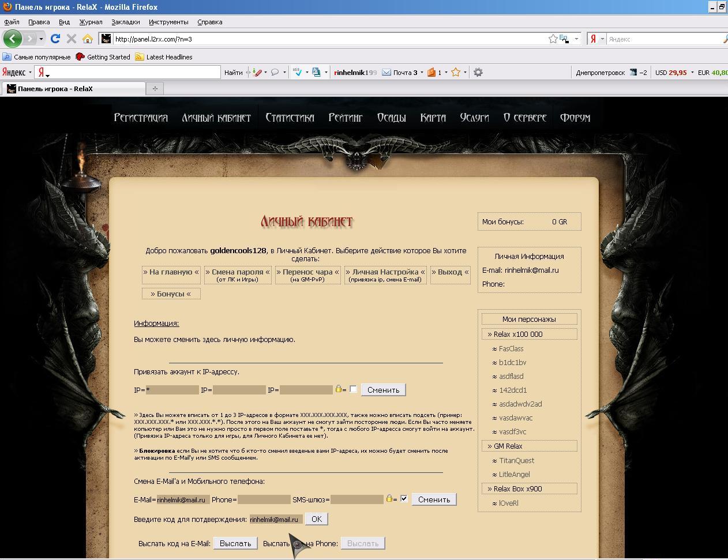Image resolution: width=728 pixels, height=560 pixels.
Task: Click the Яндекс logo on Yandex bar
Action: (14, 72)
